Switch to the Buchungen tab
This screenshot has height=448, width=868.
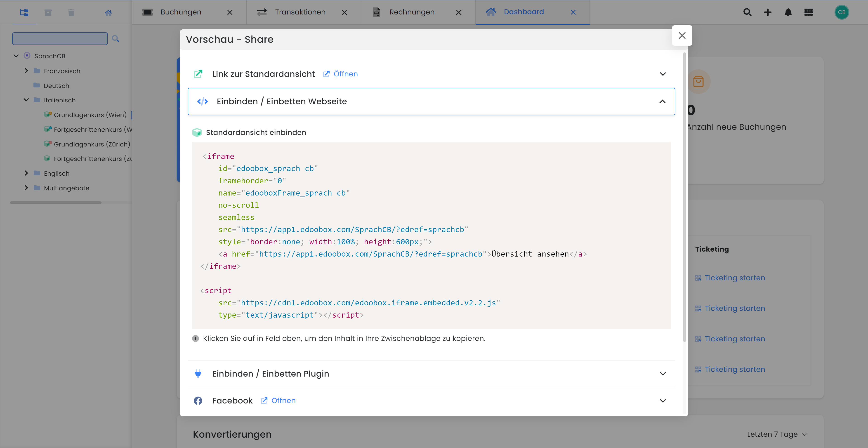(181, 12)
